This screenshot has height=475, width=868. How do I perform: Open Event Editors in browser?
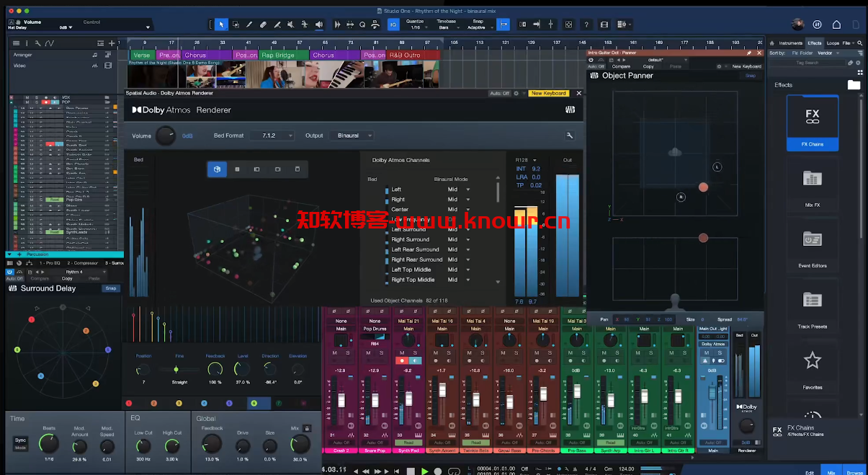click(813, 245)
